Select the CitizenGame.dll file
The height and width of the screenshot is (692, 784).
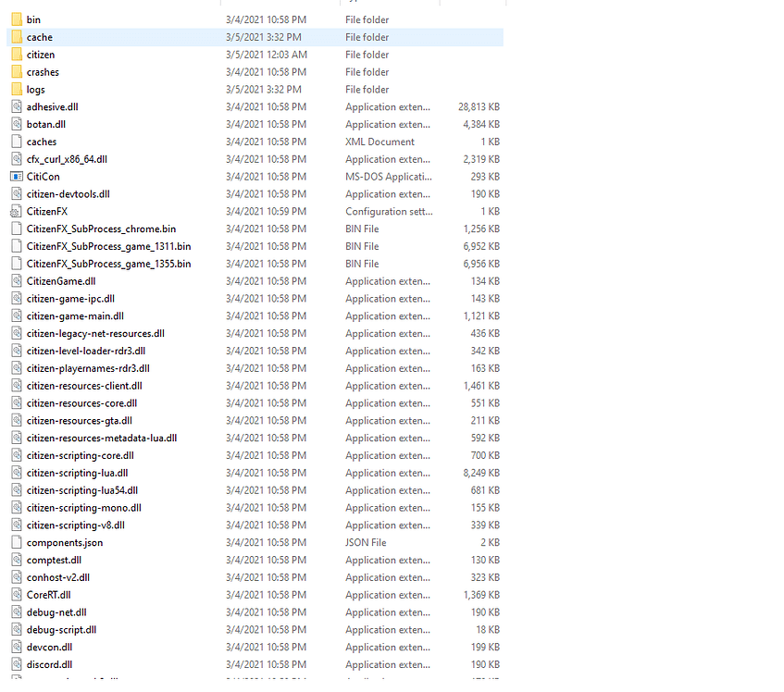tap(61, 280)
